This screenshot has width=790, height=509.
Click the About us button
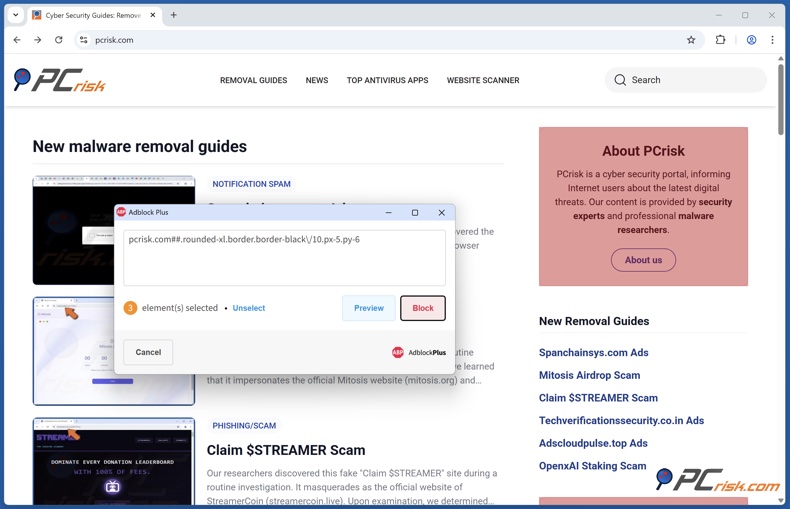coord(643,260)
